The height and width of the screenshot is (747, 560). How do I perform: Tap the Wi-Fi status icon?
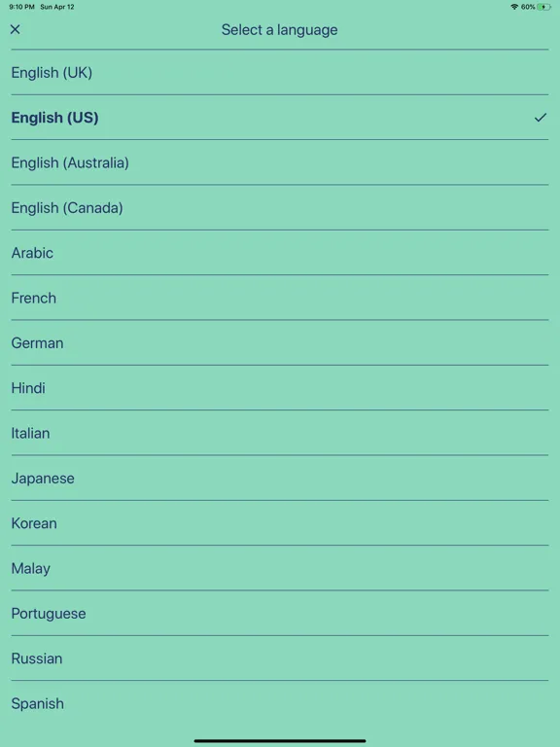point(514,7)
